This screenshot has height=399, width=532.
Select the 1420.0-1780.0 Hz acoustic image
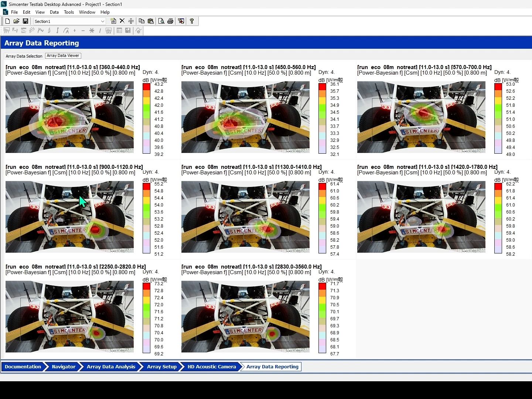pos(421,217)
